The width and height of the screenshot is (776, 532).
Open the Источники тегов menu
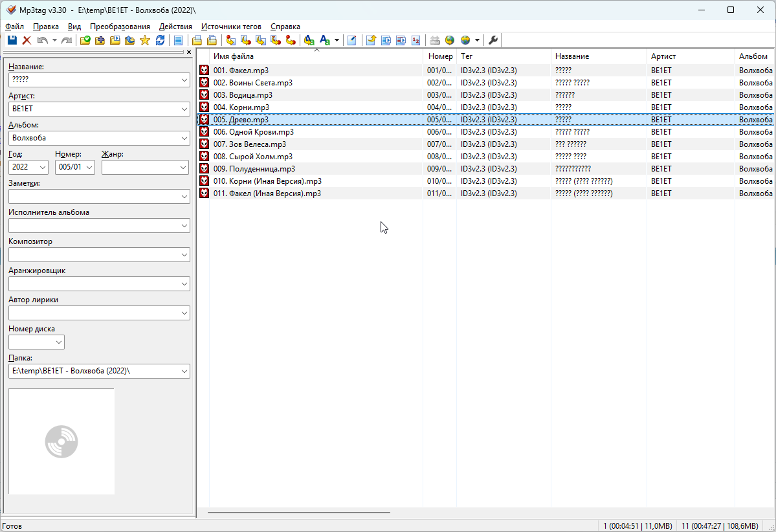coord(231,27)
